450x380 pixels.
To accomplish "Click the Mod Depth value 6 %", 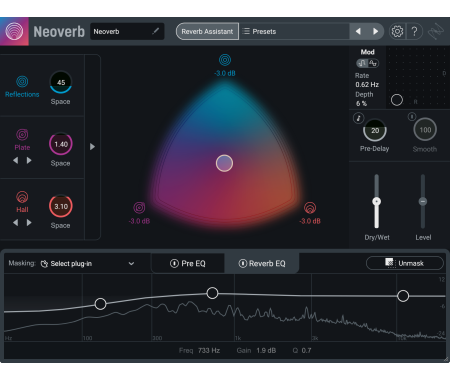I will tap(361, 103).
